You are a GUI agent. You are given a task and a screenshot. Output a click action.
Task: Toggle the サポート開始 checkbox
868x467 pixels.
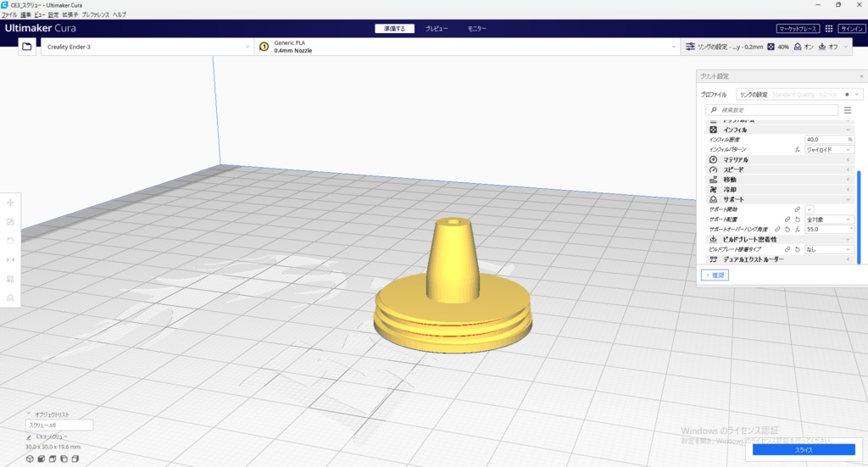[810, 209]
